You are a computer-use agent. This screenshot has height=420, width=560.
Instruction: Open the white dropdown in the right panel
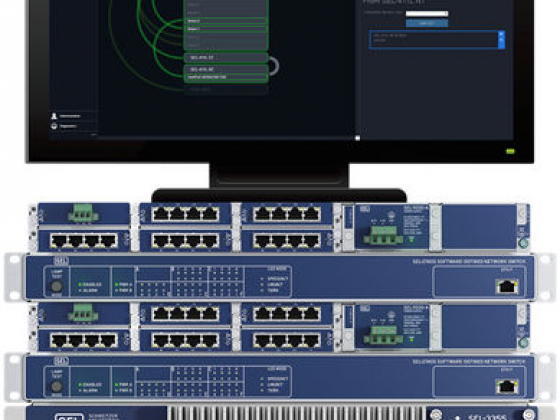tap(427, 14)
